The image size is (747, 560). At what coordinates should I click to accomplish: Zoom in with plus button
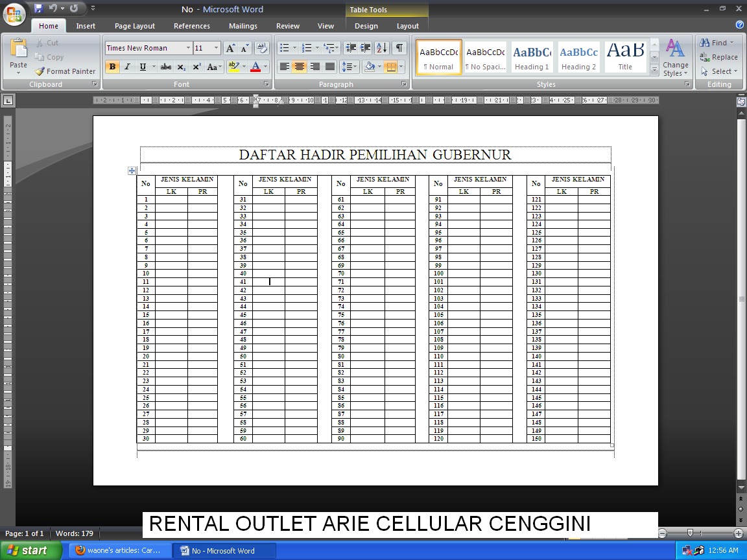click(x=739, y=533)
